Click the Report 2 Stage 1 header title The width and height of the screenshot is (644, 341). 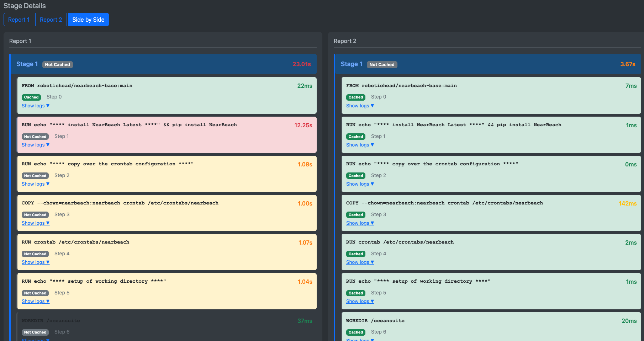352,64
